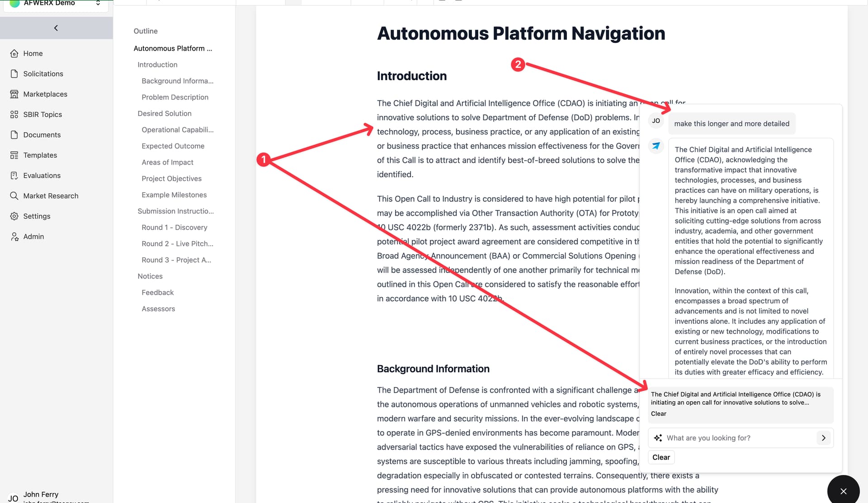
Task: Select Expected Outcome outline entry
Action: pyautogui.click(x=173, y=146)
